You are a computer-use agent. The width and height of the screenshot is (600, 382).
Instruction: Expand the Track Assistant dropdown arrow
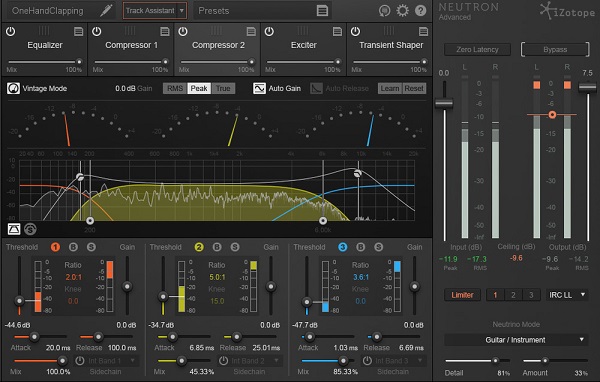(182, 10)
